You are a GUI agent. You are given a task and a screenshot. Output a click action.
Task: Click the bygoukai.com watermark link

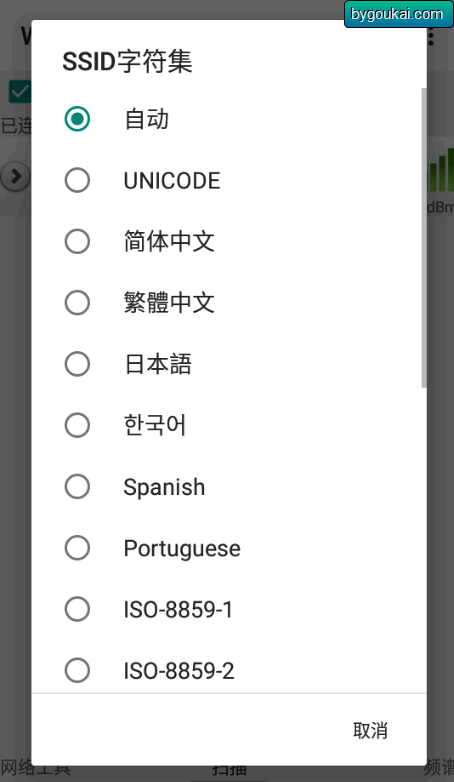tap(398, 14)
